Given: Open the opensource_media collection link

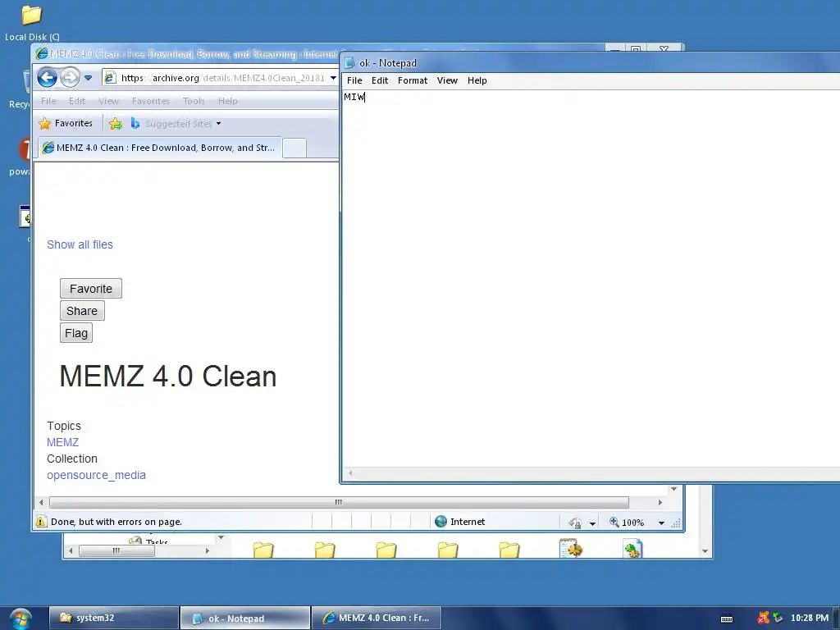Looking at the screenshot, I should [x=97, y=475].
